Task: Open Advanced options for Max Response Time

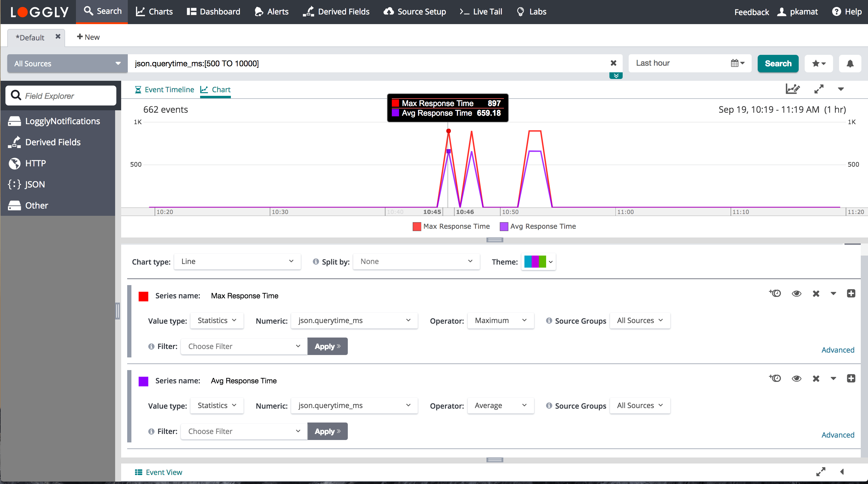Action: tap(837, 350)
